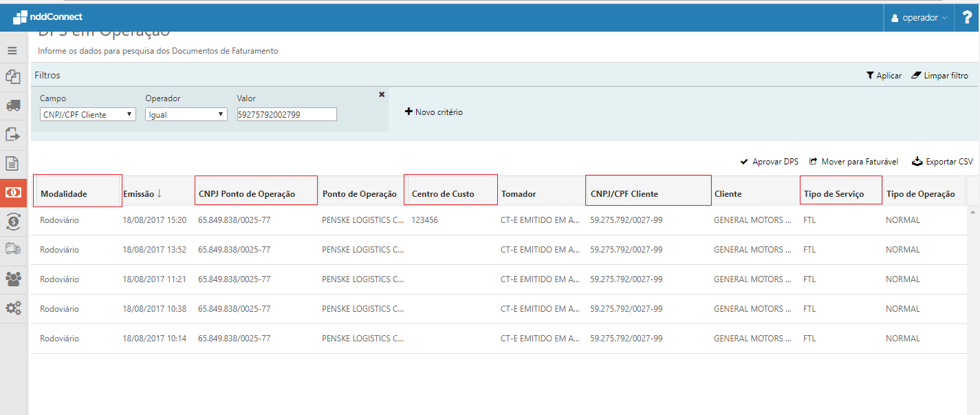Remove the filter criterion with X
980x415 pixels.
coord(382,94)
